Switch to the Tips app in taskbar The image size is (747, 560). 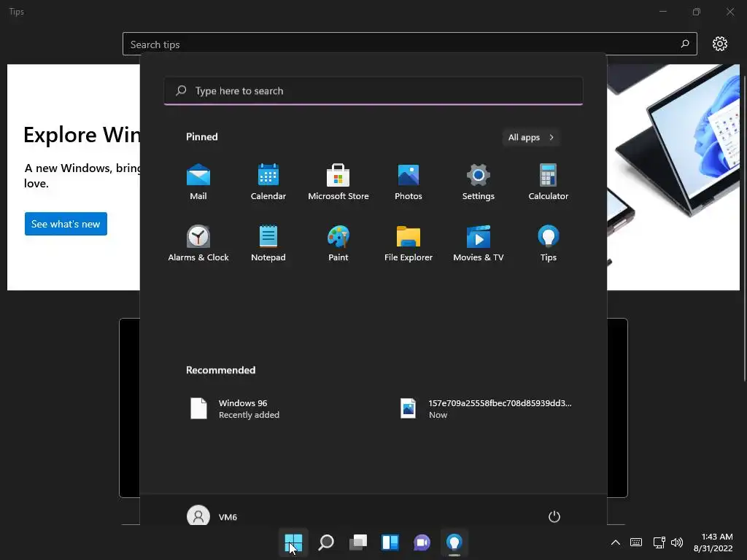tap(454, 542)
